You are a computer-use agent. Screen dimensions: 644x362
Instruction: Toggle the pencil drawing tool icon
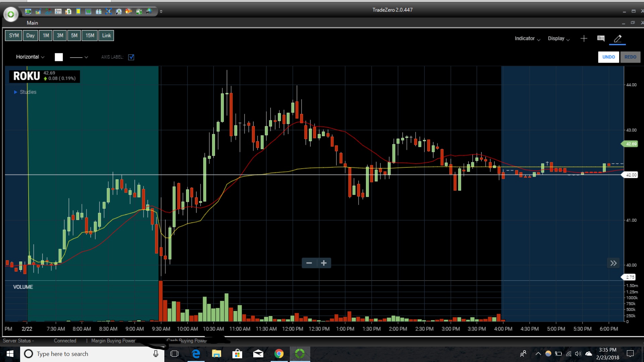click(618, 39)
